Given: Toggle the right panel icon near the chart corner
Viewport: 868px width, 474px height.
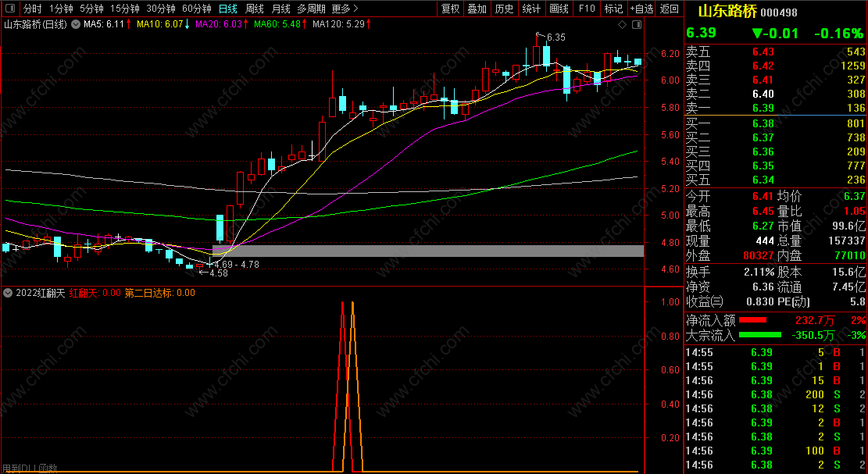Looking at the screenshot, I should coord(637,24).
